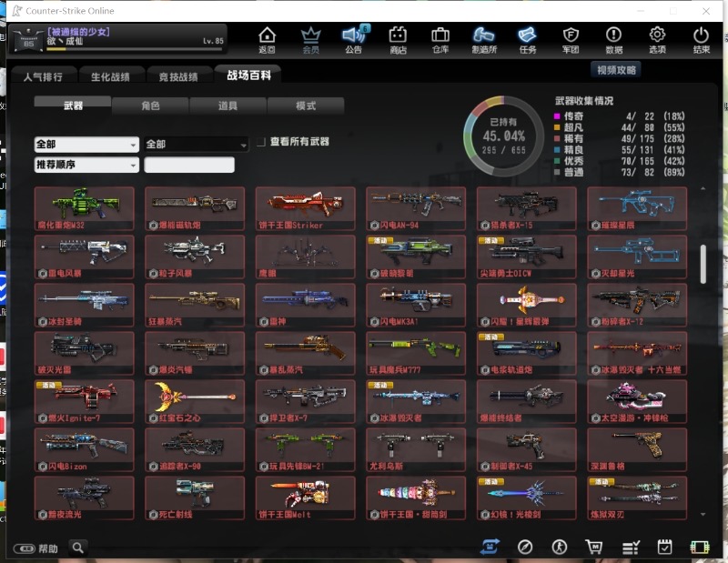Open the 军团 clan shield icon

[x=571, y=40]
